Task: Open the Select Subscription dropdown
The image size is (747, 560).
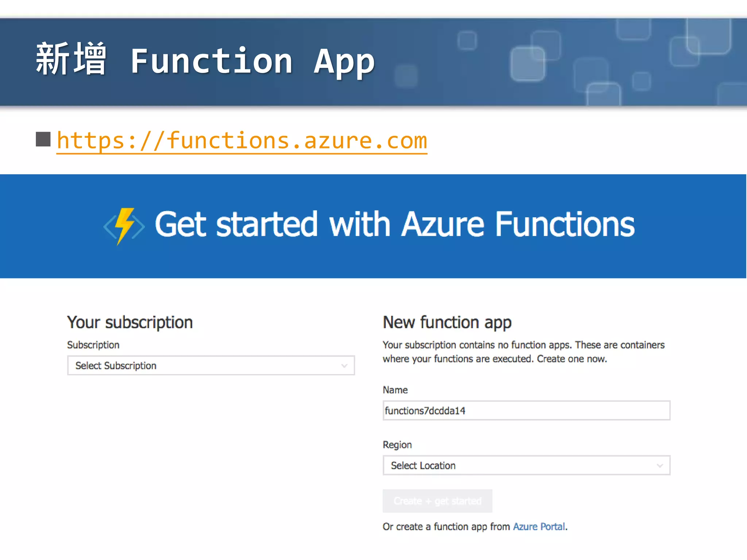Action: pyautogui.click(x=211, y=365)
